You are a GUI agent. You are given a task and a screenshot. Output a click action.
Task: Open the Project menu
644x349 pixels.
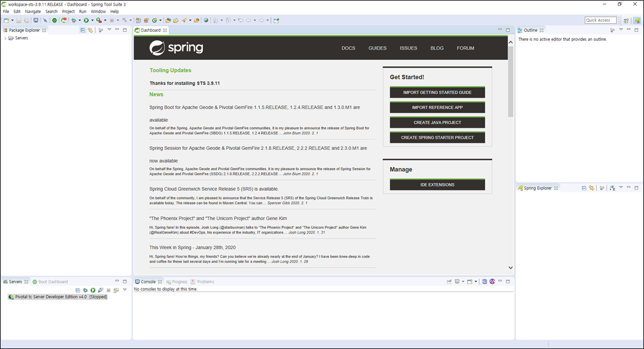point(68,12)
